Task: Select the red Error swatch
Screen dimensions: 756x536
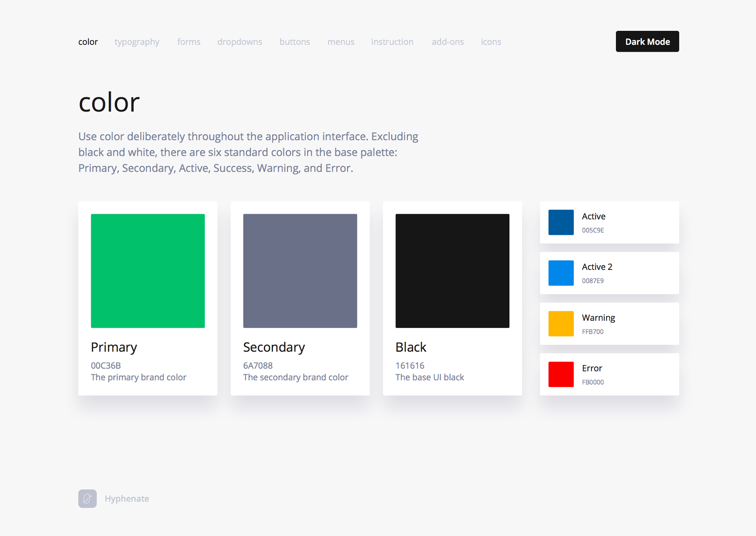Action: (561, 374)
